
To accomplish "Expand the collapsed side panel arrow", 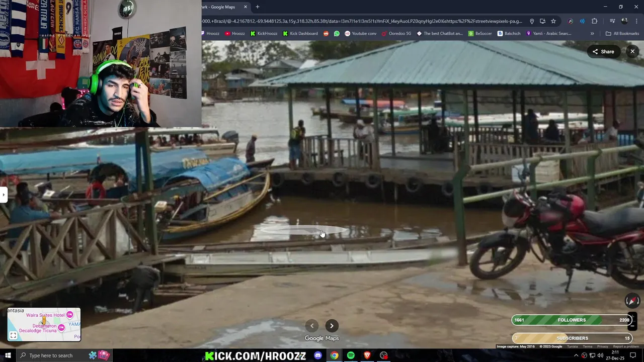I will (x=3, y=194).
